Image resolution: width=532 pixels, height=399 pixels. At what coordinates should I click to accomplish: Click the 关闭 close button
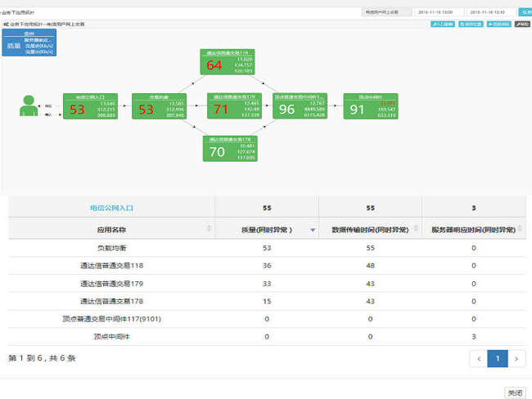coord(515,392)
